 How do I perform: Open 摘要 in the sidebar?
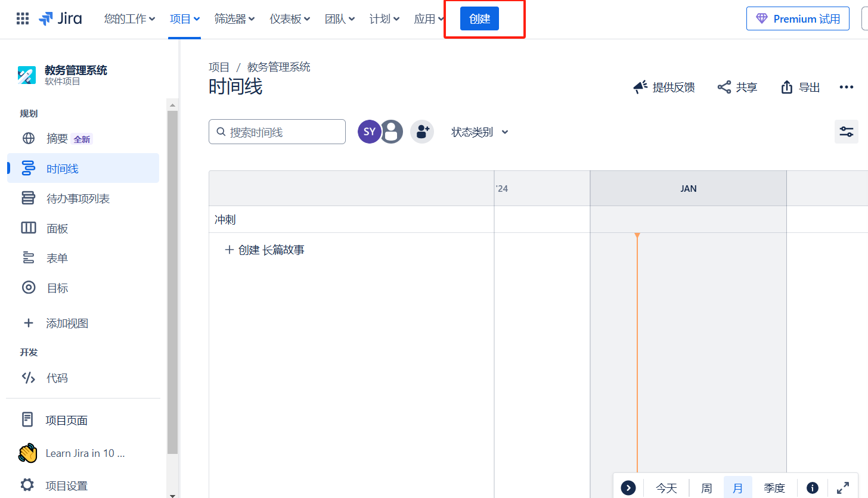83,139
